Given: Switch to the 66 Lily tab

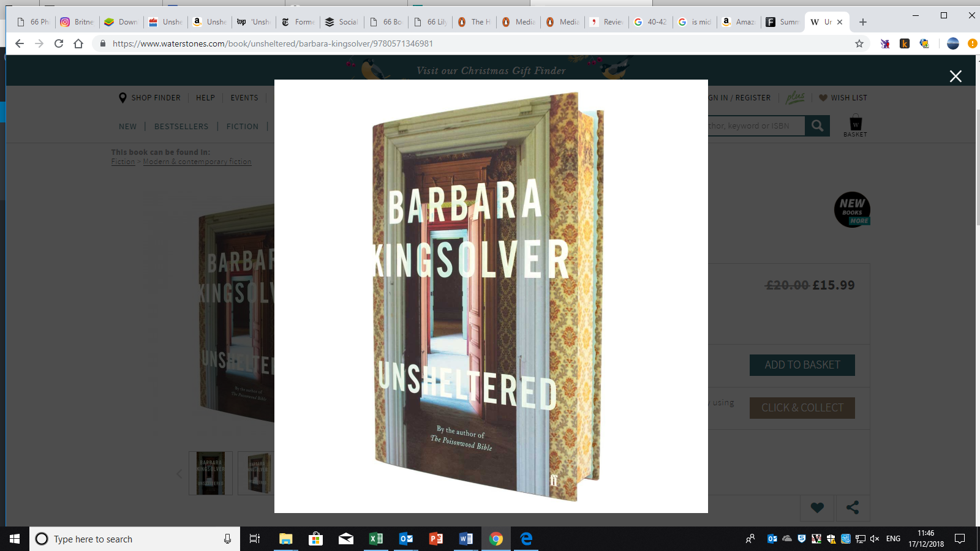Looking at the screenshot, I should pos(430,22).
